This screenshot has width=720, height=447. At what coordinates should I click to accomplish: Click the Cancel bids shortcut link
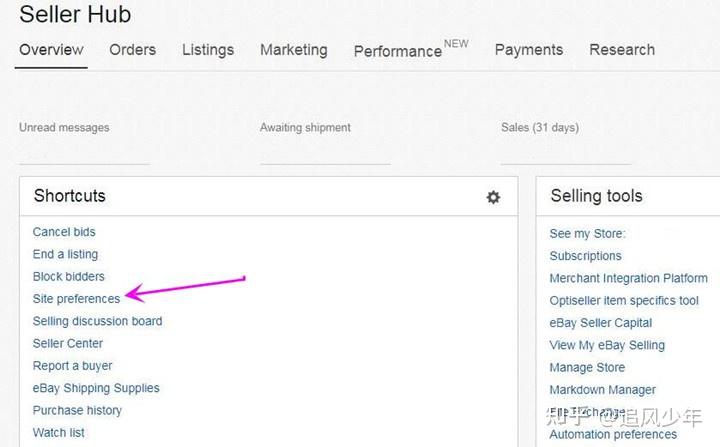coord(64,232)
